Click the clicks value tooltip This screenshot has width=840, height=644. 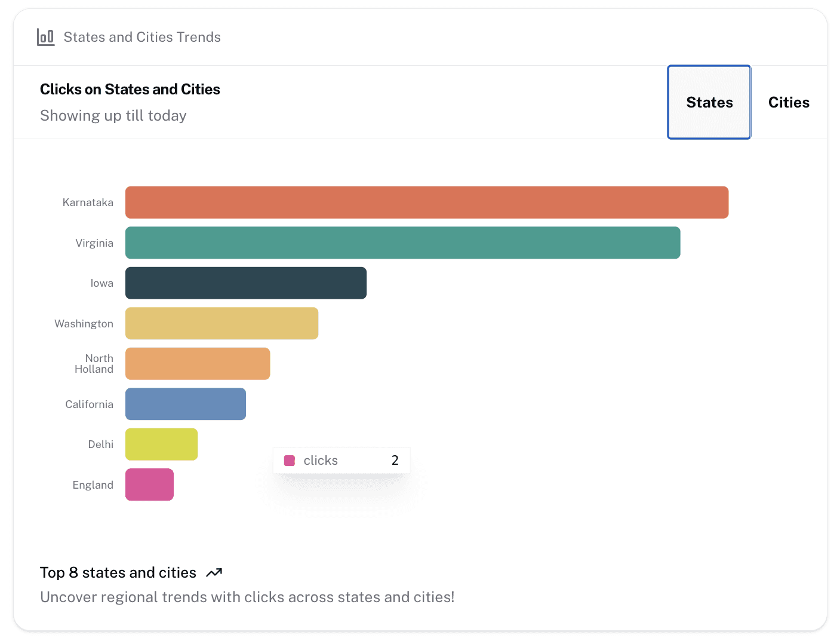pos(341,461)
